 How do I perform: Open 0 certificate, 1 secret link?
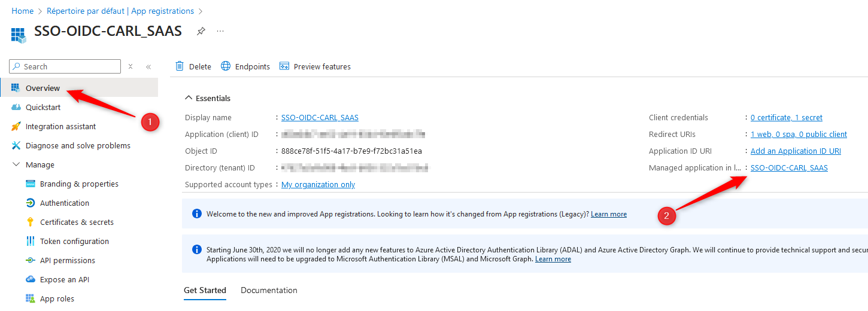787,118
